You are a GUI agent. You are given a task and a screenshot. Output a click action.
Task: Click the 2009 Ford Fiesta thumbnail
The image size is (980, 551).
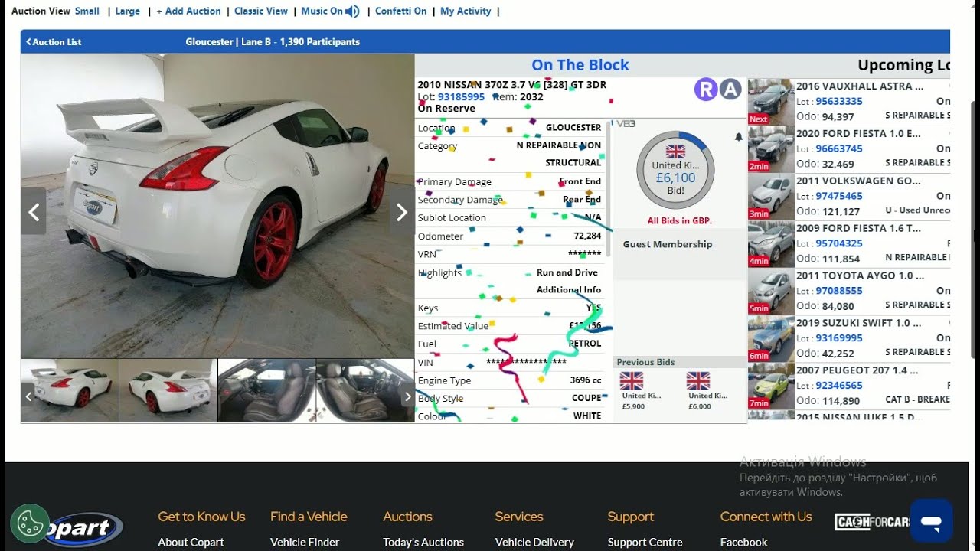[771, 244]
